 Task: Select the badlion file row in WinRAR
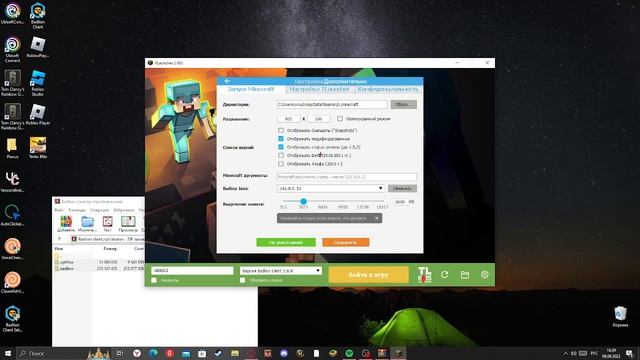(99, 269)
